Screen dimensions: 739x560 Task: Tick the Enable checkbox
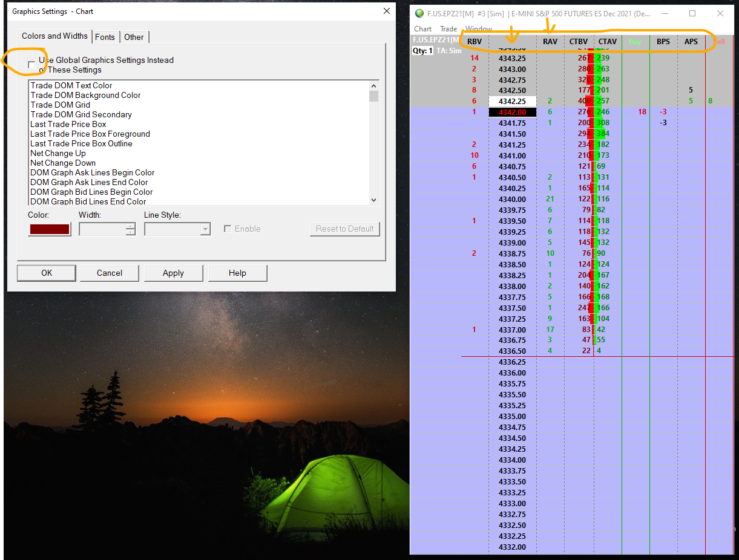click(228, 229)
